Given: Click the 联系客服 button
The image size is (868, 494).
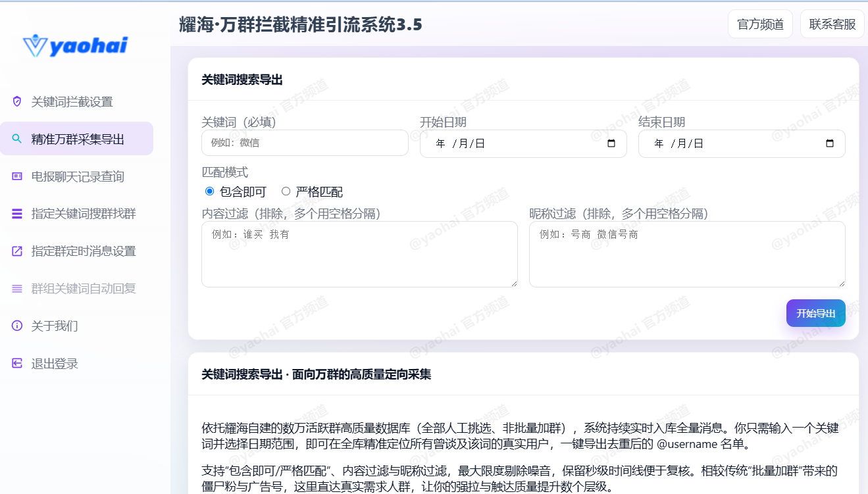Looking at the screenshot, I should pyautogui.click(x=832, y=24).
